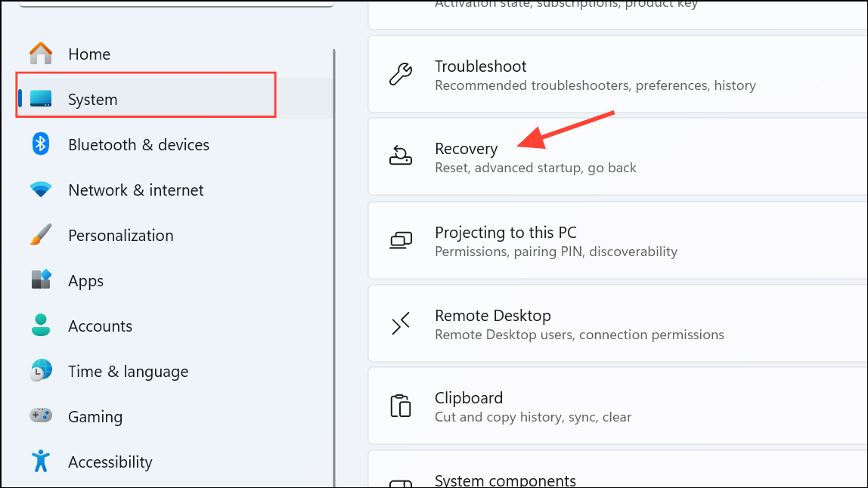Open Troubleshoot settings page
The width and height of the screenshot is (868, 488).
[x=618, y=75]
